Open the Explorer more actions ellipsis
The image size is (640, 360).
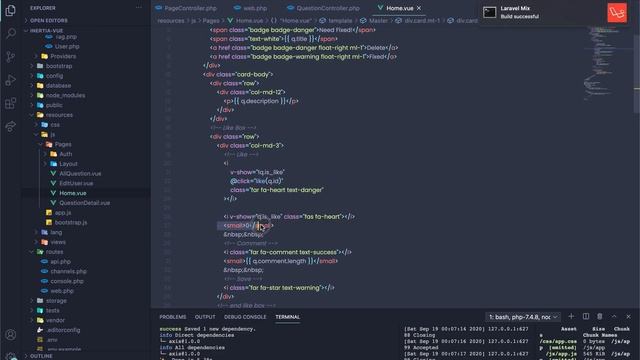pos(139,8)
